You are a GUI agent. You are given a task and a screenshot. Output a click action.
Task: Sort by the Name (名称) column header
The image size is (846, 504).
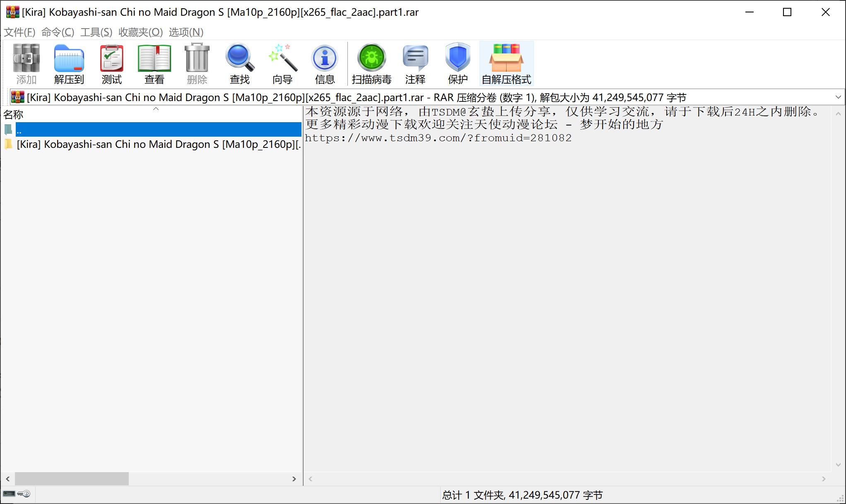[14, 114]
